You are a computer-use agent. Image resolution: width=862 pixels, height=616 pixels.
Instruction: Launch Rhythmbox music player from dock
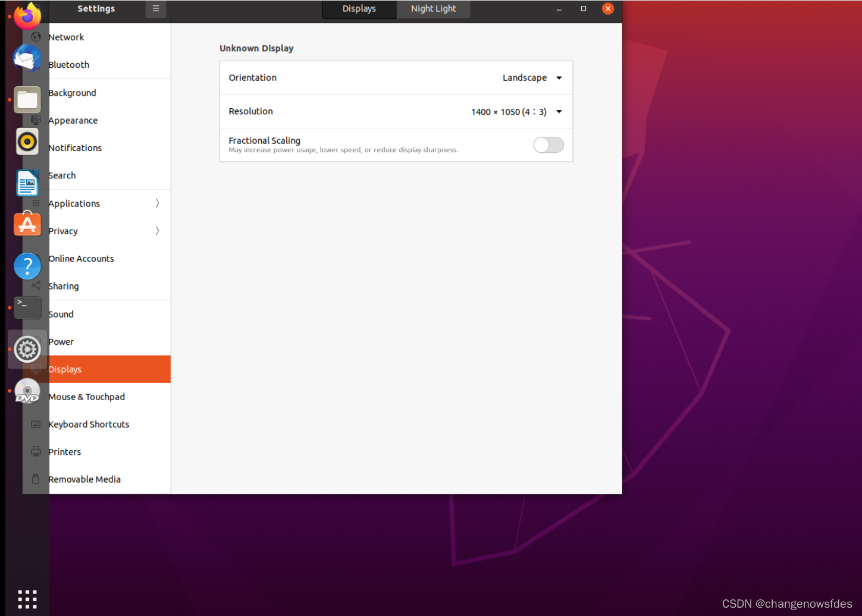point(27,142)
